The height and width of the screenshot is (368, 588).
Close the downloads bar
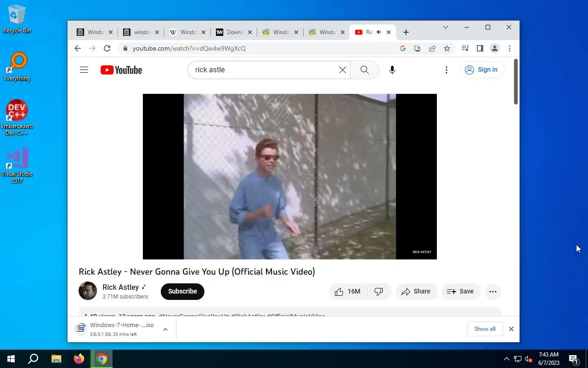pos(511,329)
